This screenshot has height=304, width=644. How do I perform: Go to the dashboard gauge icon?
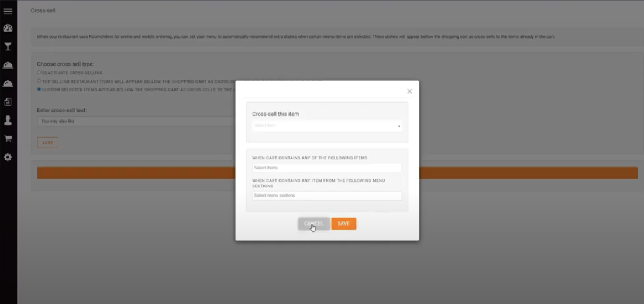(x=8, y=28)
